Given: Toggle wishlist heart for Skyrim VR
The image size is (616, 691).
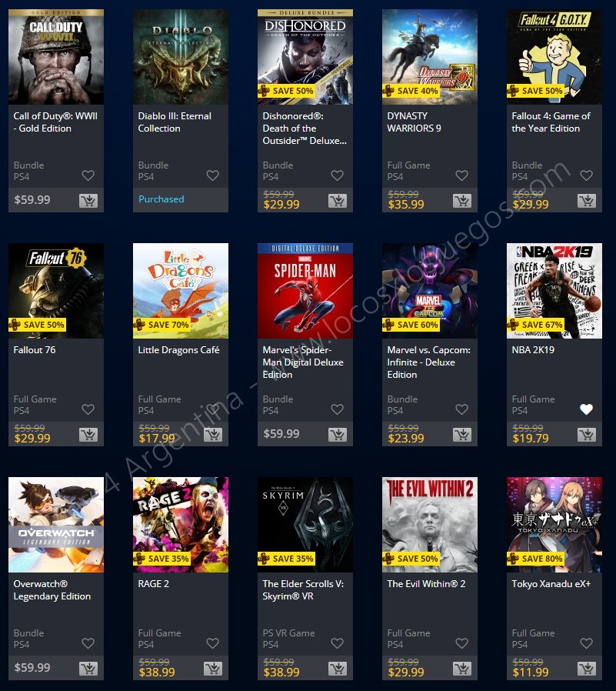Looking at the screenshot, I should pyautogui.click(x=337, y=643).
